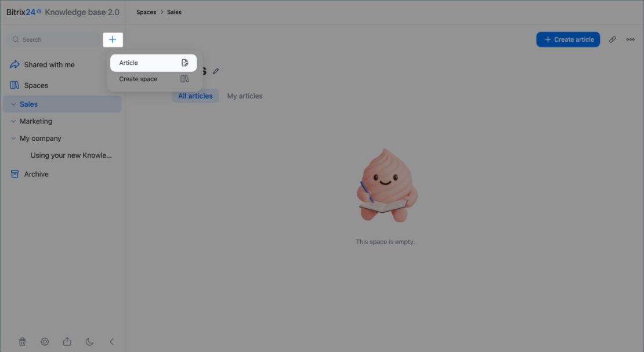
Task: Click the article icon in the Article menu row
Action: (185, 63)
